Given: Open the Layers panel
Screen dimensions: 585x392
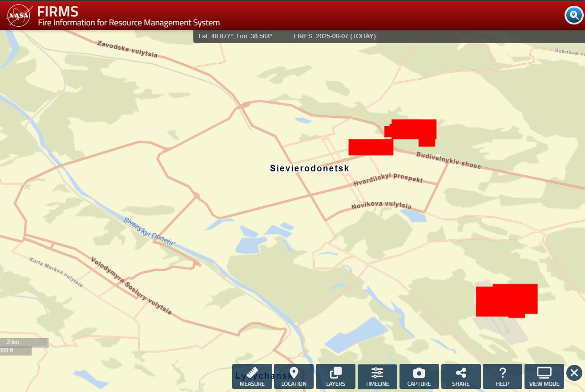Looking at the screenshot, I should pyautogui.click(x=335, y=376).
